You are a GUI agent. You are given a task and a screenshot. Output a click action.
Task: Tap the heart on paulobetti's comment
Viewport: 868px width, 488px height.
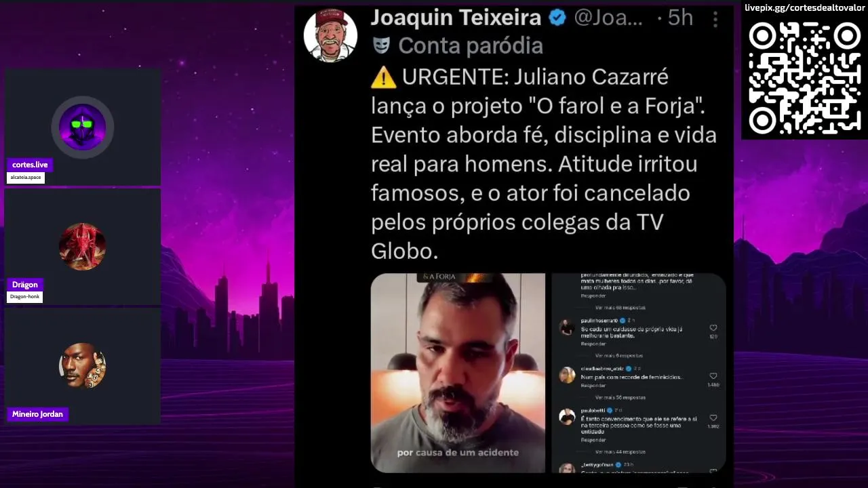point(713,418)
